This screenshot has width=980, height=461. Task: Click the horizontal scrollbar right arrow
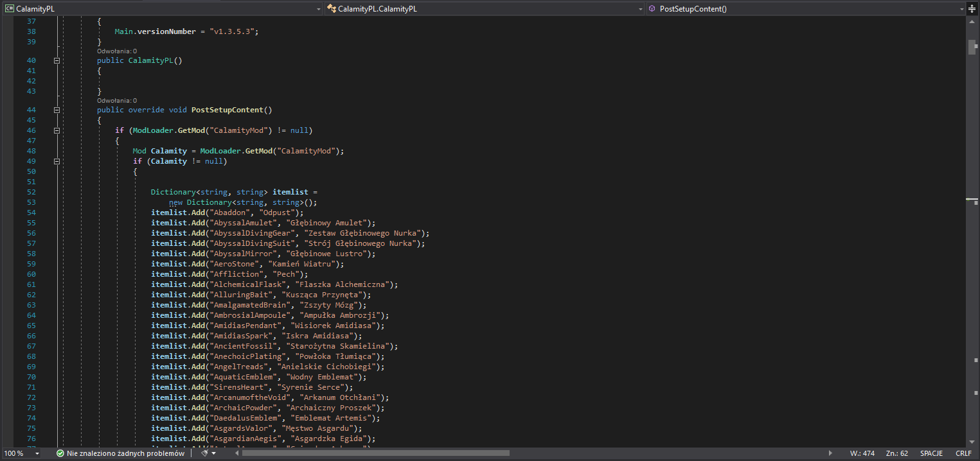tap(830, 453)
